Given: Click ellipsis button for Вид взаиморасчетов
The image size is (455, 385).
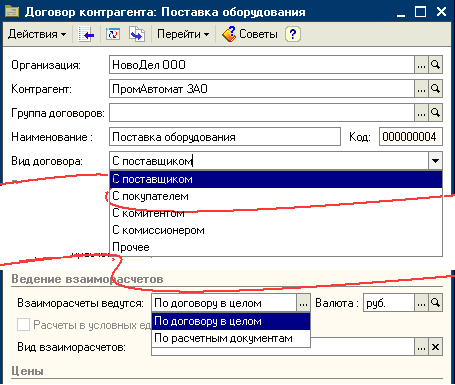Looking at the screenshot, I should click(421, 347).
